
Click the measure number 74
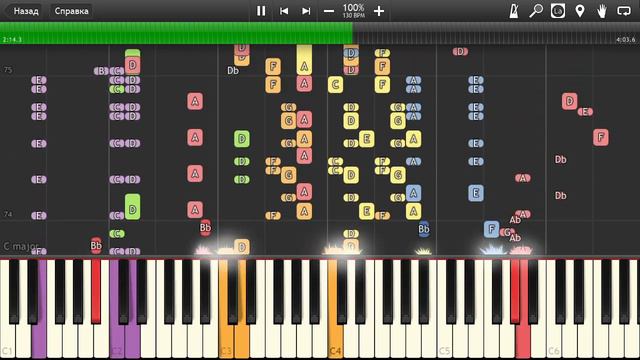coord(8,214)
